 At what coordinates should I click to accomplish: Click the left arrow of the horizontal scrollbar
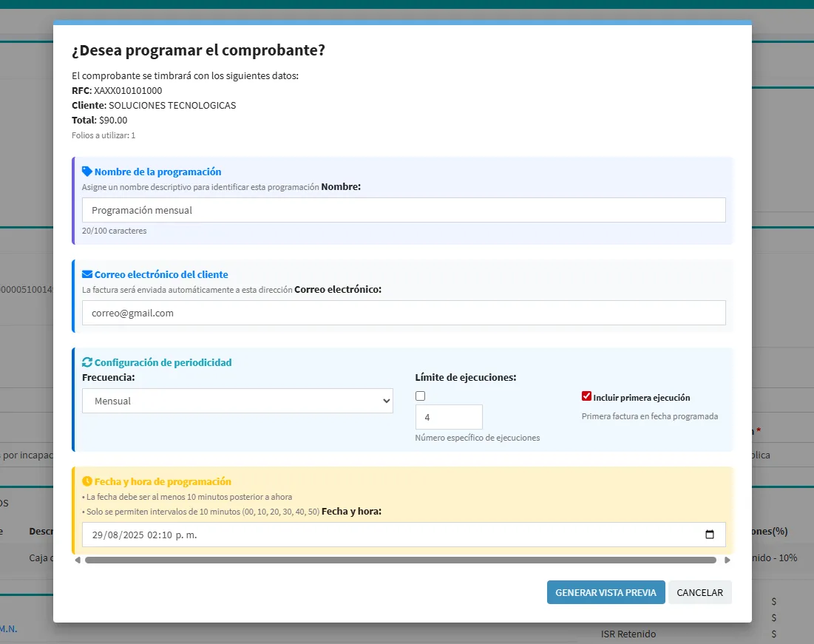pos(78,560)
